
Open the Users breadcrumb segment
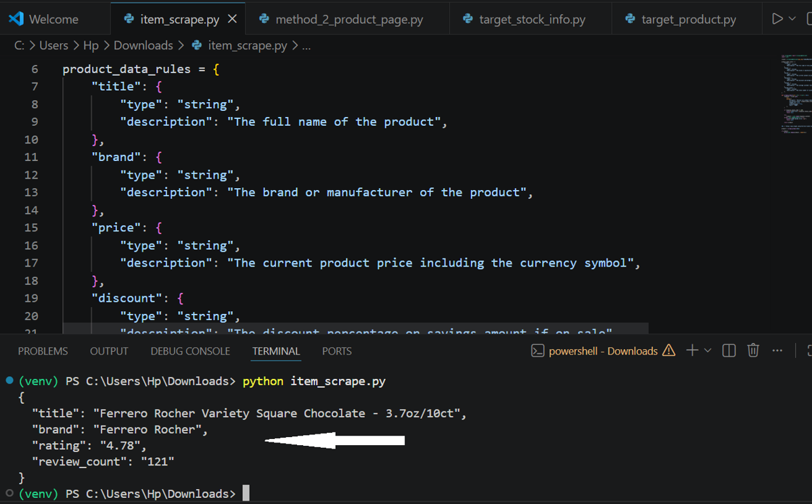click(x=53, y=45)
